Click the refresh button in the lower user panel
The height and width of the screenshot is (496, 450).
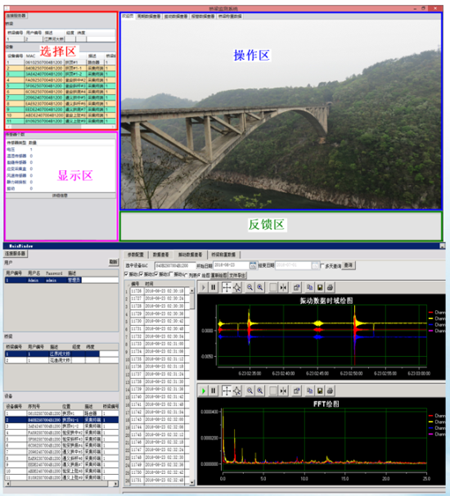114,262
